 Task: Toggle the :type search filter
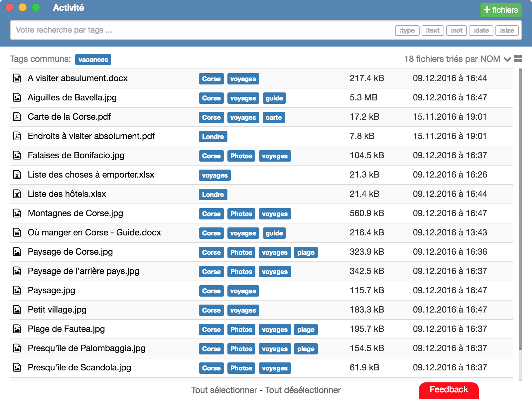pyautogui.click(x=407, y=30)
